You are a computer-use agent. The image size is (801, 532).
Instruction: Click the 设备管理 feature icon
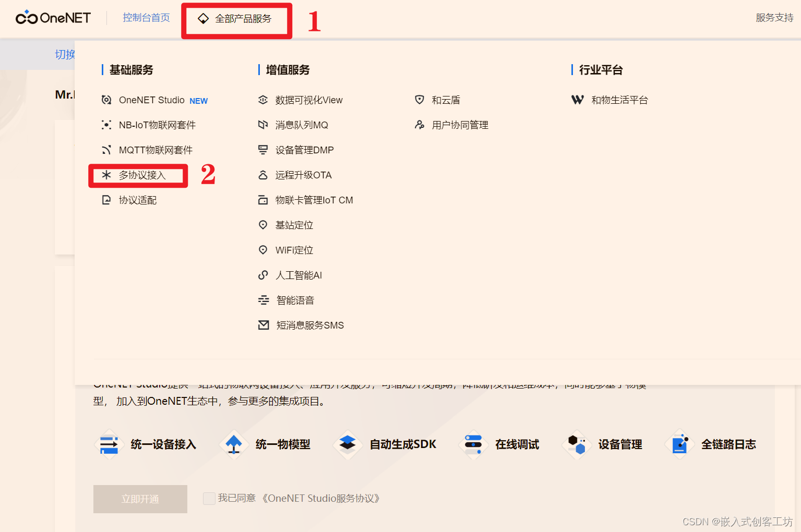(x=577, y=444)
